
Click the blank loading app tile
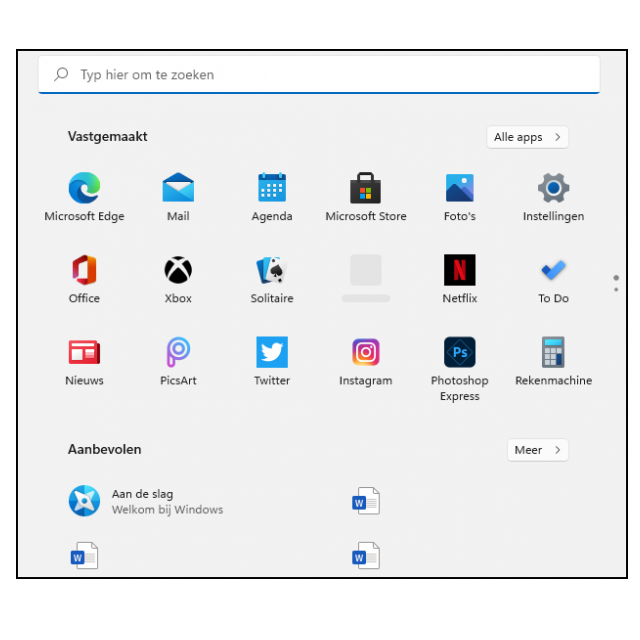pos(366,278)
